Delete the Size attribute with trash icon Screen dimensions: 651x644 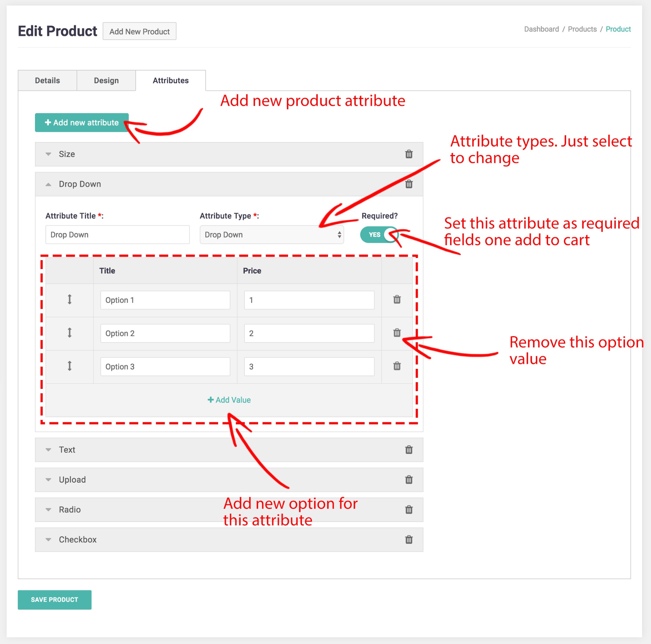pos(409,154)
